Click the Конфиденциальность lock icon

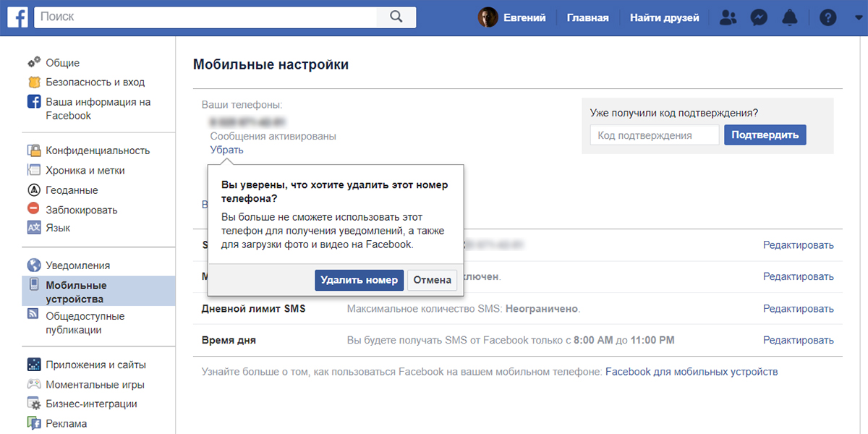(34, 150)
